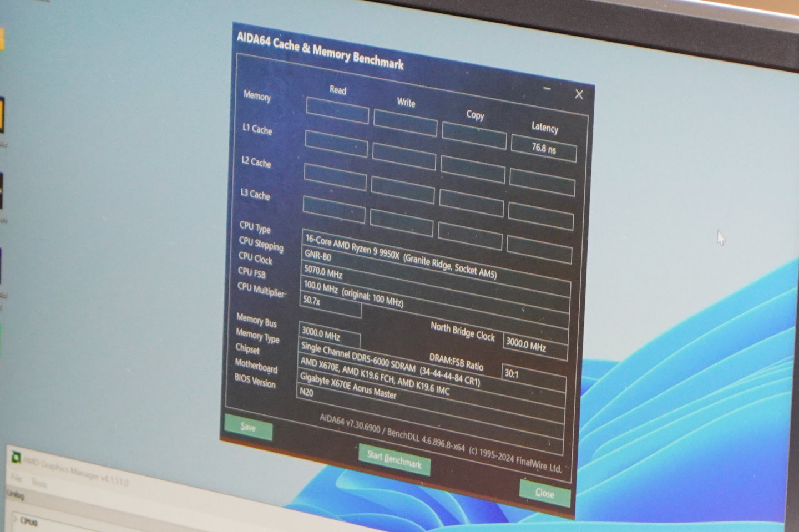Click the North Bridge Clock label
The height and width of the screenshot is (532, 799).
click(x=462, y=332)
